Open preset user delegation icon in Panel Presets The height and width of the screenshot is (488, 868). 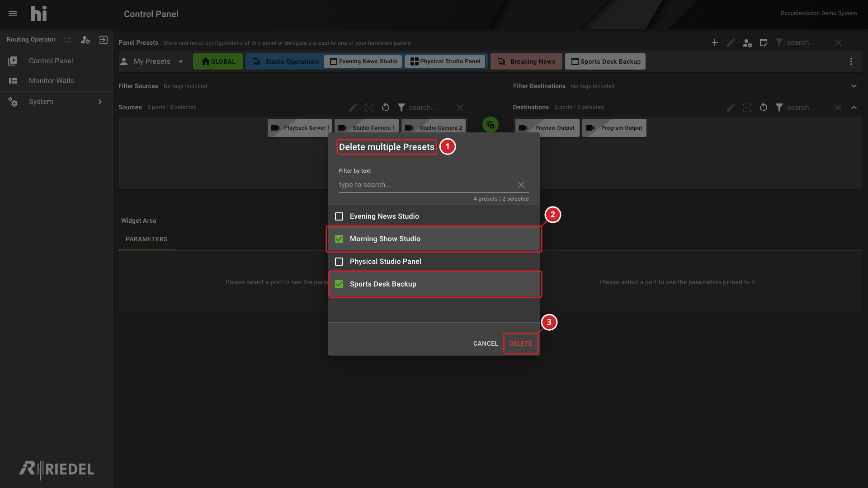tap(747, 43)
